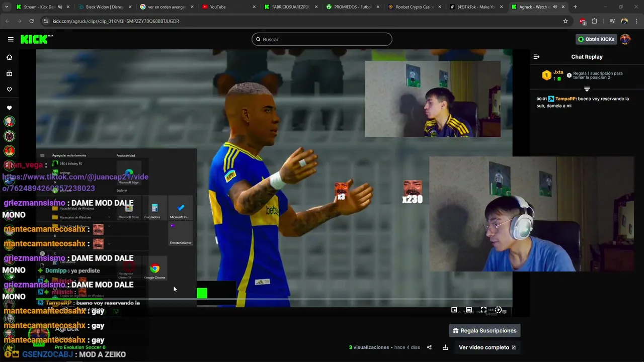
Task: Expand the gift leaderboard chevron
Action: [x=587, y=89]
